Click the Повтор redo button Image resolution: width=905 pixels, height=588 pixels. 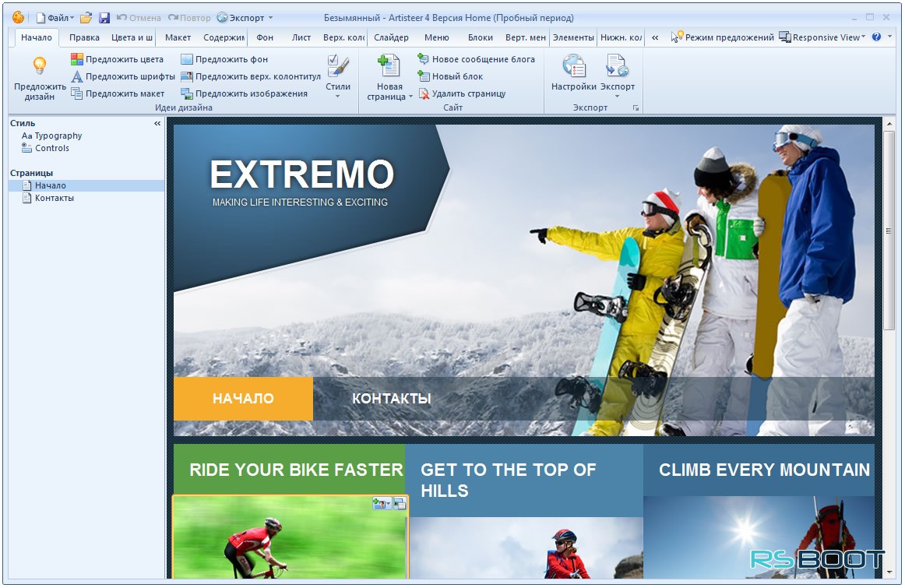pos(189,18)
